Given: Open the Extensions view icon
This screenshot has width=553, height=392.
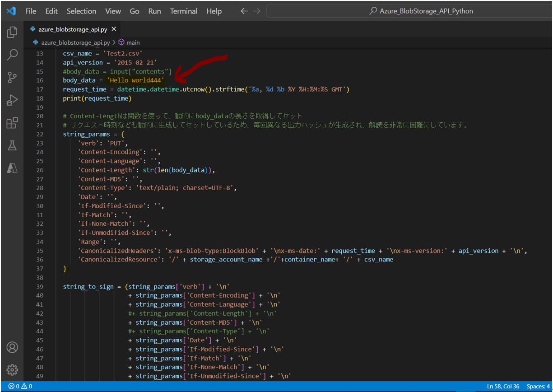Looking at the screenshot, I should pyautogui.click(x=12, y=123).
